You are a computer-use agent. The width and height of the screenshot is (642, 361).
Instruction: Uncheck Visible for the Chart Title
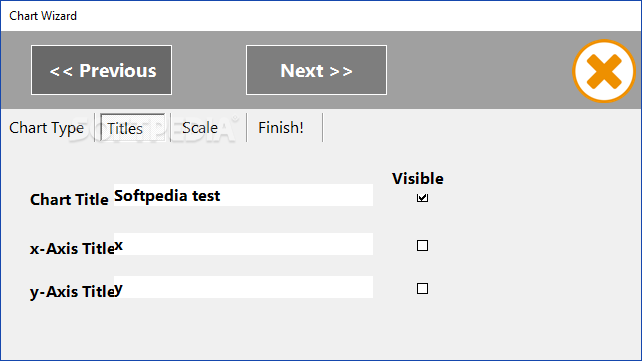click(x=422, y=198)
